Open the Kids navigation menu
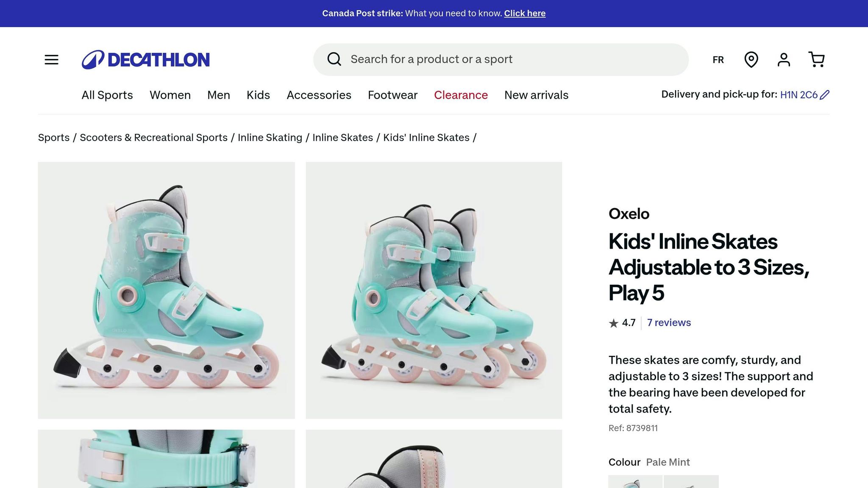The image size is (868, 488). pyautogui.click(x=258, y=95)
